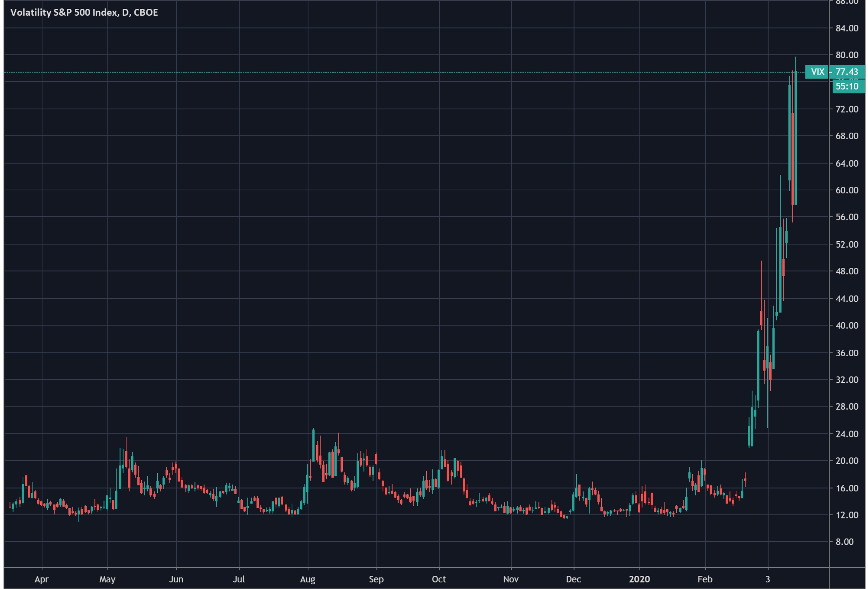868x589 pixels.
Task: Click the 2020 label on time axis
Action: click(x=639, y=579)
